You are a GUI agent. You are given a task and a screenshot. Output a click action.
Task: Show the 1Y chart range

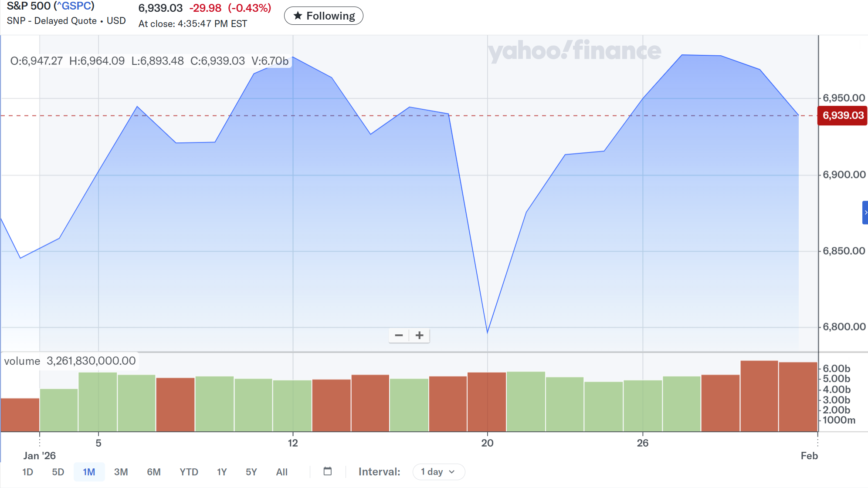222,472
